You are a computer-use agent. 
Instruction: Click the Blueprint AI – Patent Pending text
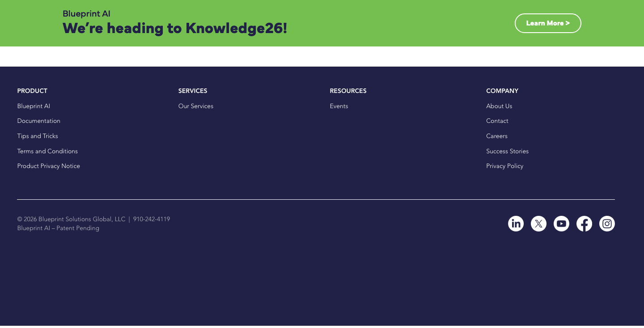[58, 228]
